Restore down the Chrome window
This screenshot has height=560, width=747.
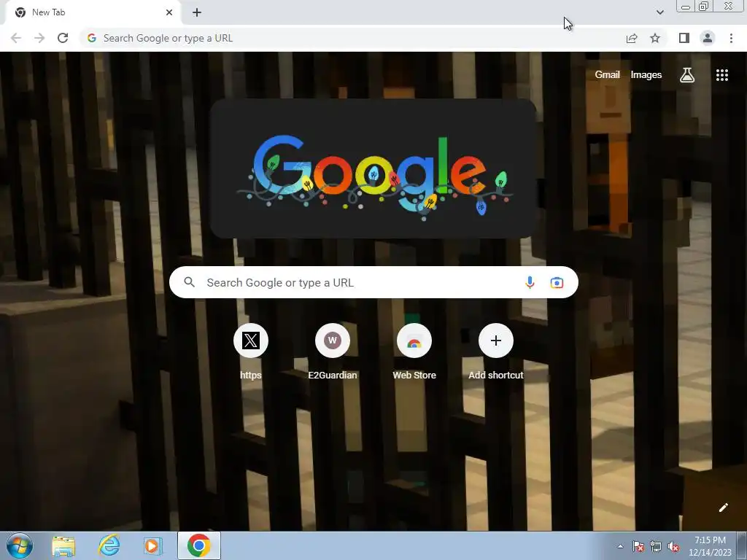click(x=704, y=6)
